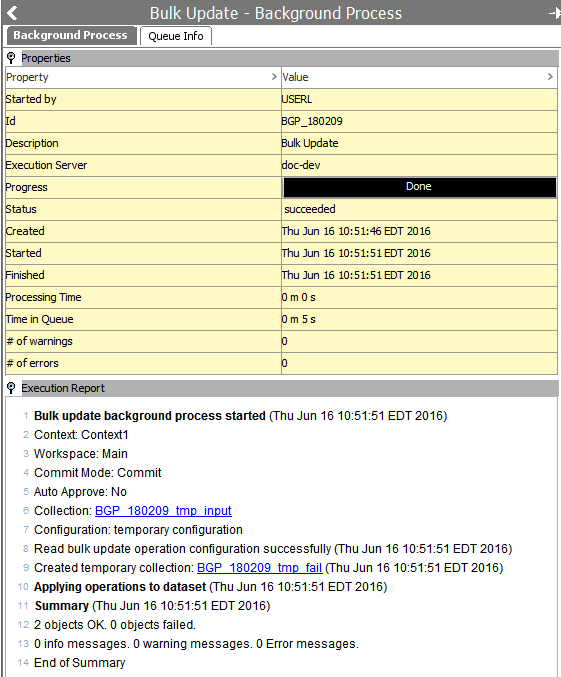Click the back arrow in the title bar
561x677 pixels.
coord(13,13)
